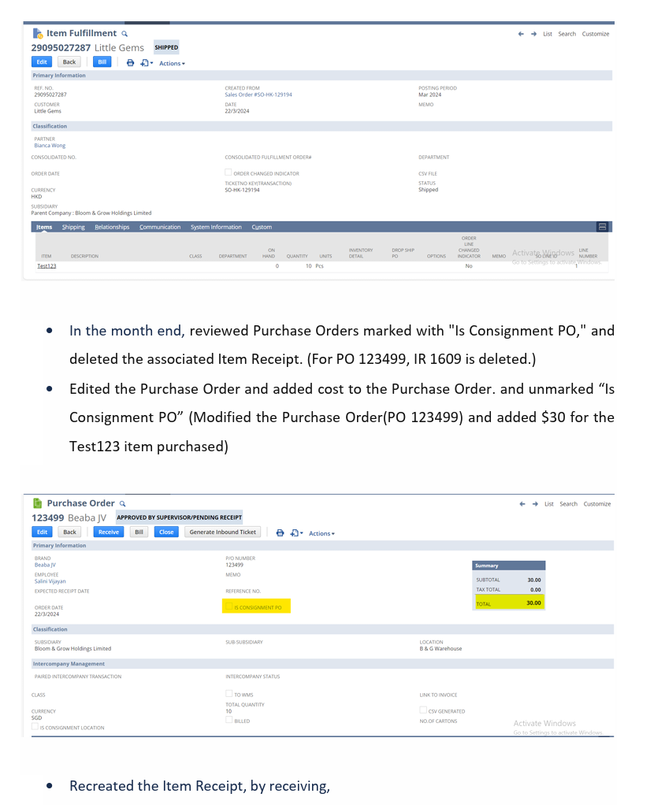Click the highlighted Total 30.00 in Summary
This screenshot has width=654, height=812.
pyautogui.click(x=509, y=603)
